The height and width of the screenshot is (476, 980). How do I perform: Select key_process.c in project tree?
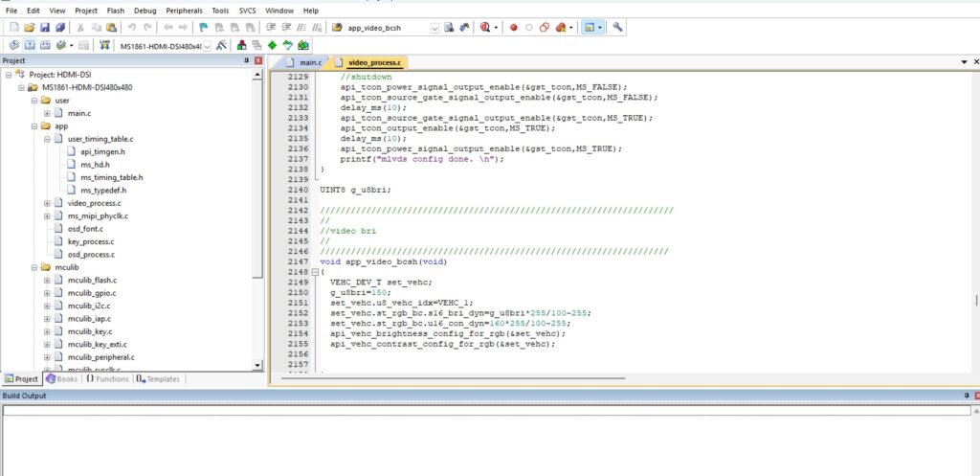(x=91, y=241)
